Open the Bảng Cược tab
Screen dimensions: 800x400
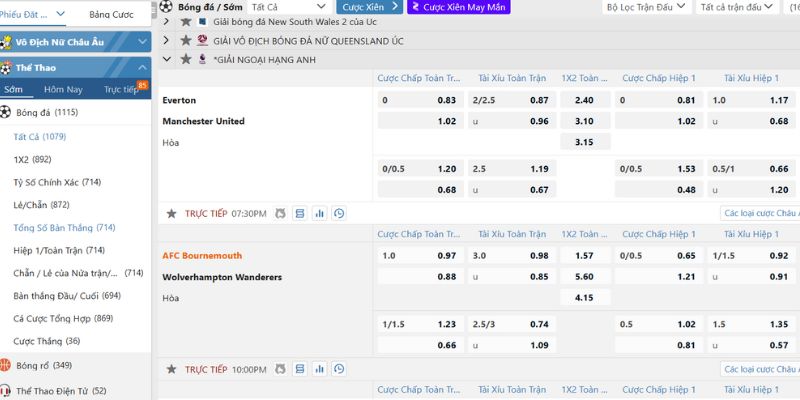tap(110, 15)
